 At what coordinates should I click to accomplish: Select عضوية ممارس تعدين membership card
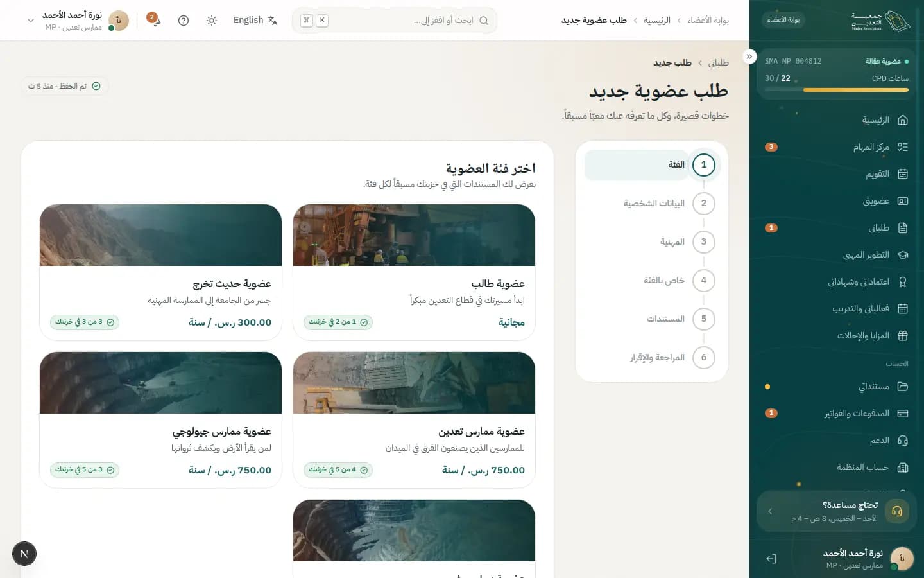[414, 420]
